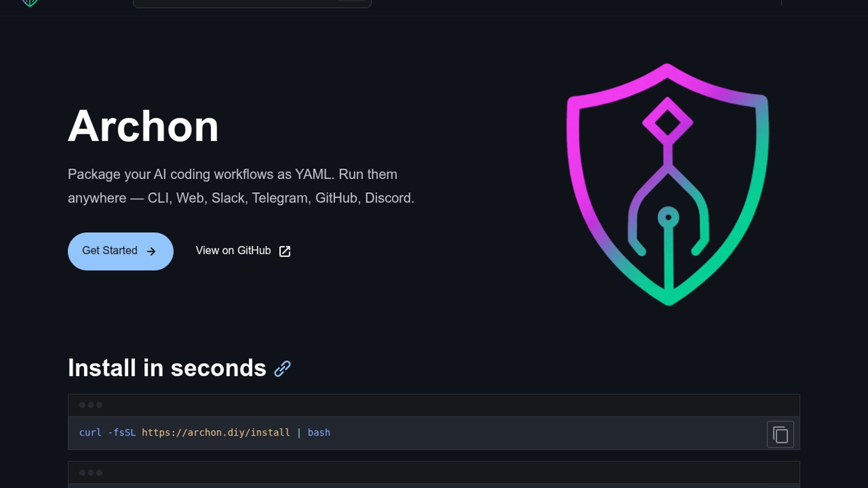The width and height of the screenshot is (868, 488).
Task: Click the diamond shape atop the shield logo
Action: (x=668, y=122)
